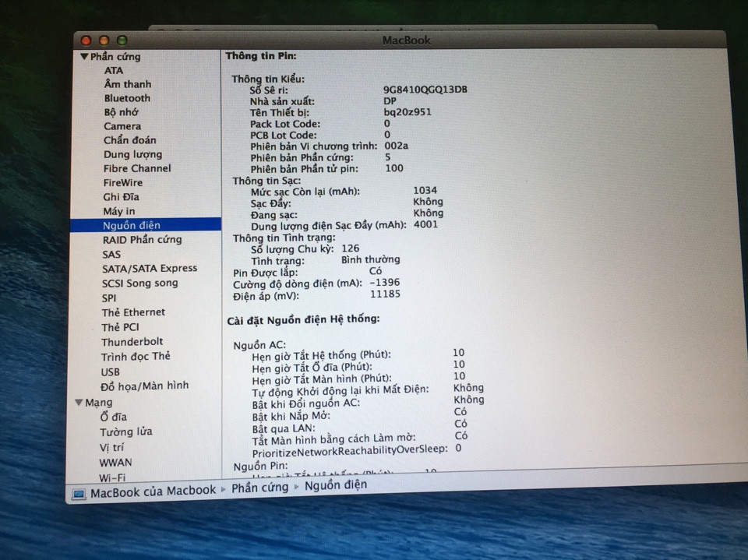This screenshot has height=560, width=748.
Task: Click the cycle count value 126
Action: tap(350, 248)
